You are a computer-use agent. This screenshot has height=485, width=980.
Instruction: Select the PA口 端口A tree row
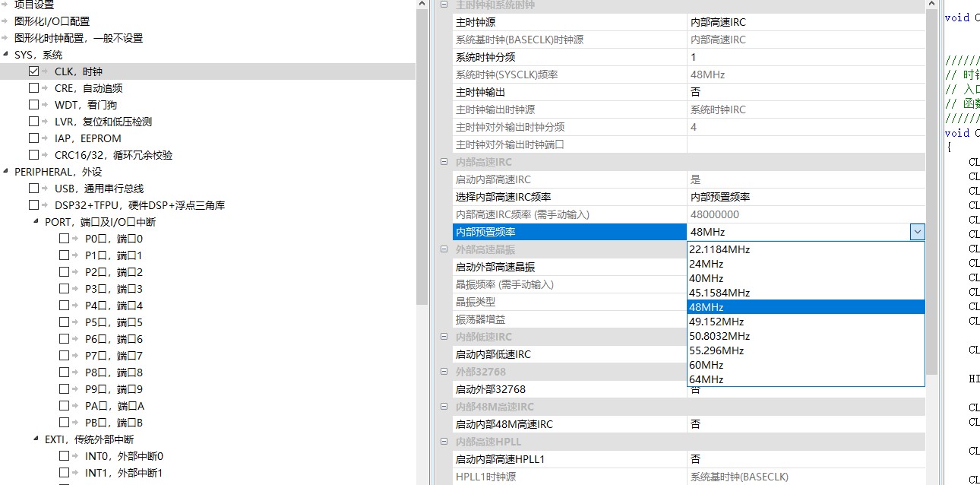point(115,406)
